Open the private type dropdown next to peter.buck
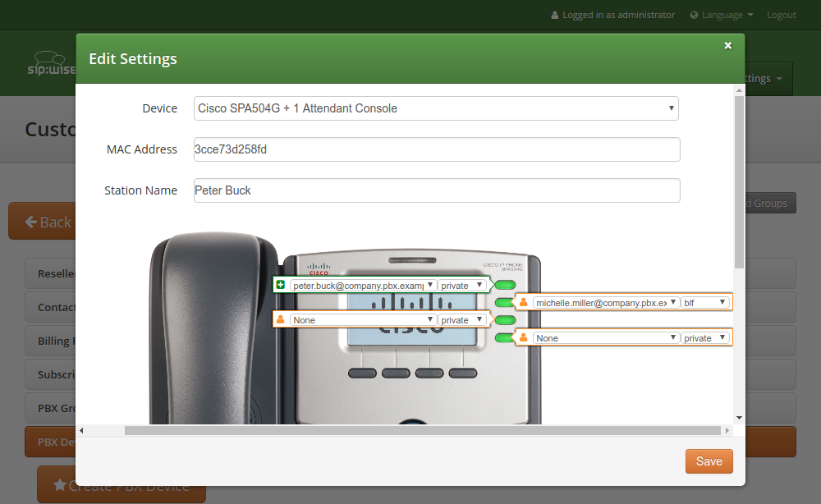Image resolution: width=821 pixels, height=504 pixels. 461,285
